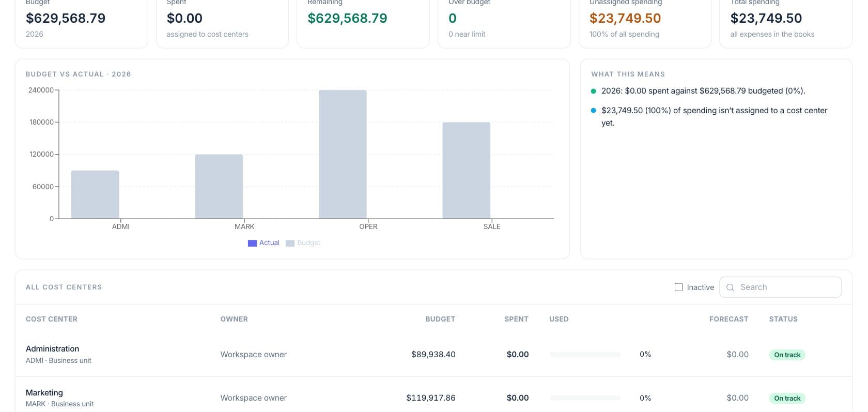The image size is (868, 412).
Task: Click the $629,568.79 Budget card value
Action: (66, 18)
